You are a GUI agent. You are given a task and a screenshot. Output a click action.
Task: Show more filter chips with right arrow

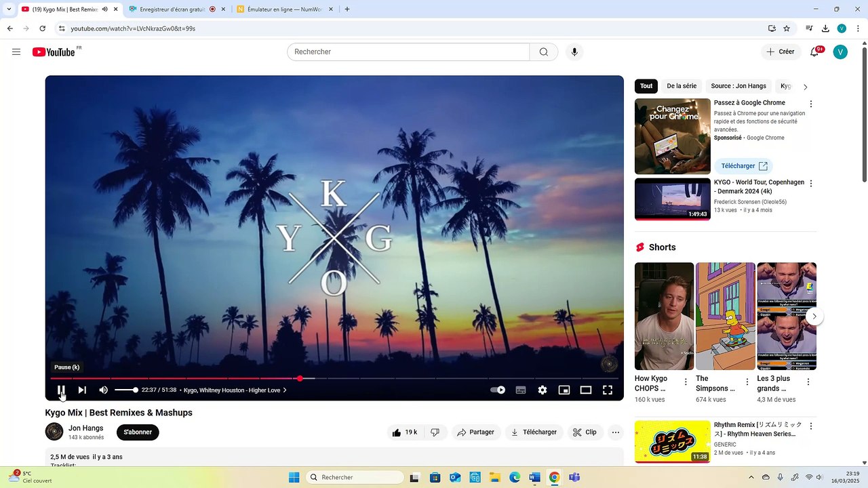point(805,87)
